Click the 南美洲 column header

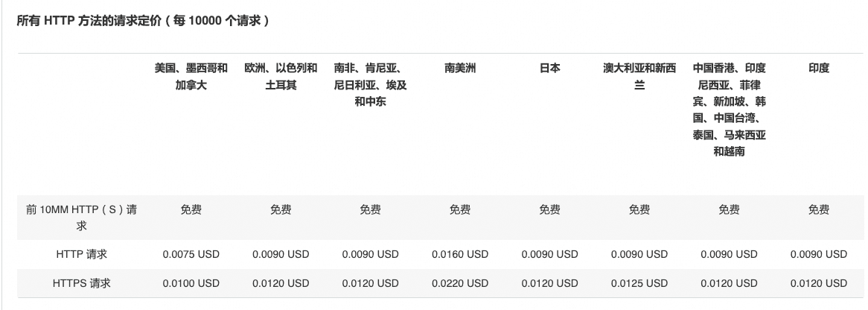[x=460, y=68]
